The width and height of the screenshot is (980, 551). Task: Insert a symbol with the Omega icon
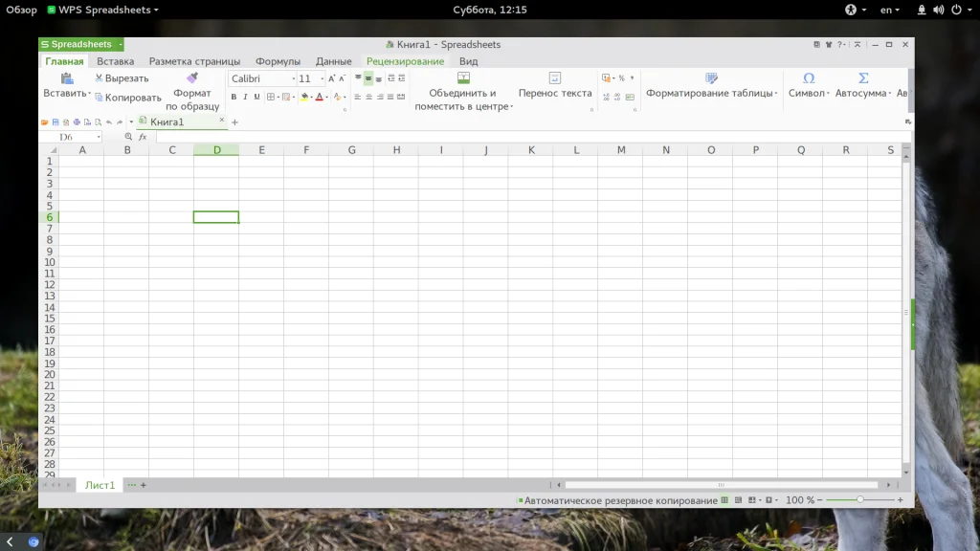809,78
